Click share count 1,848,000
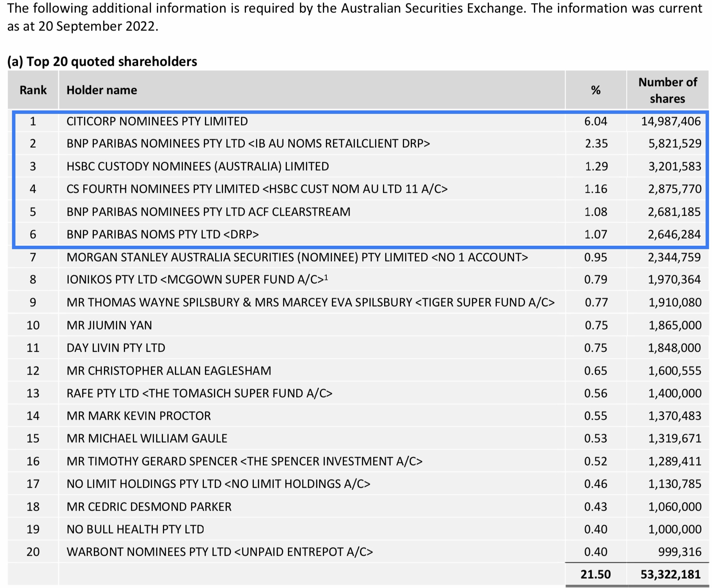 674,348
